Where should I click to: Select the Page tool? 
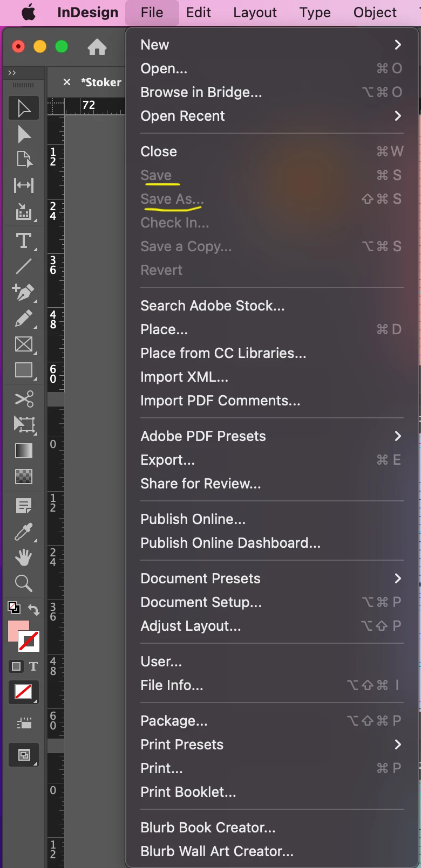[x=24, y=159]
